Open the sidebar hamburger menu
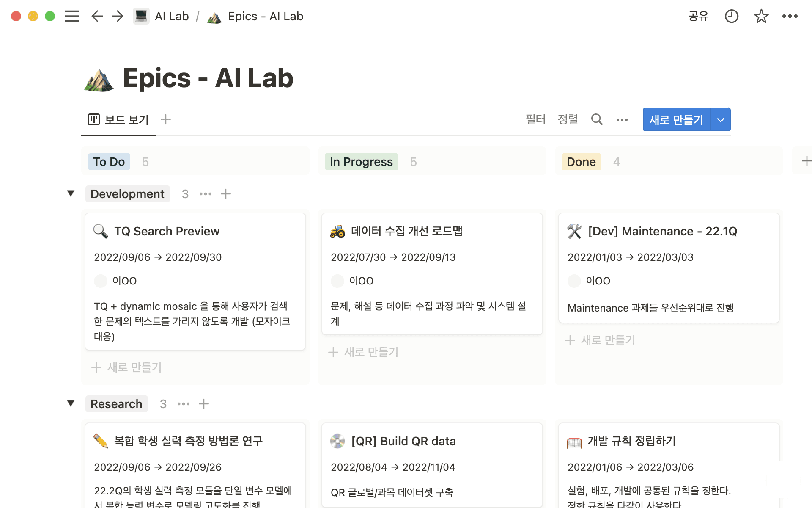812x508 pixels. [72, 16]
